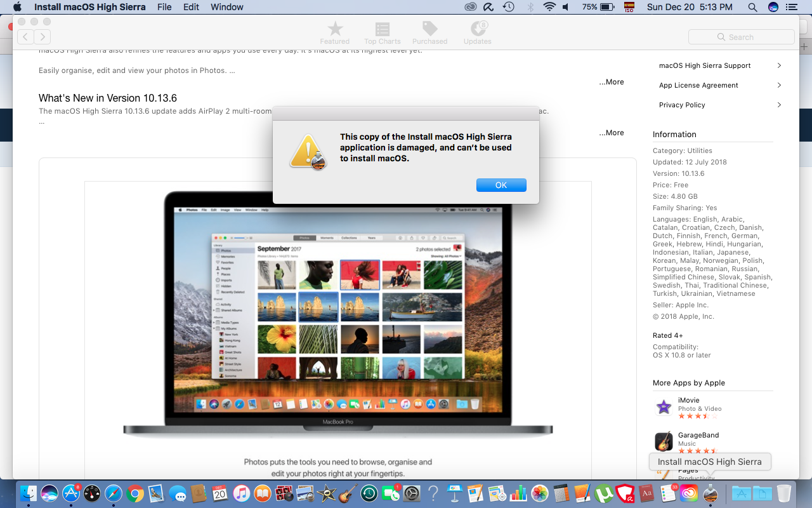Open Calendar from the Dock
Screen dimensions: 812x508
[220, 493]
